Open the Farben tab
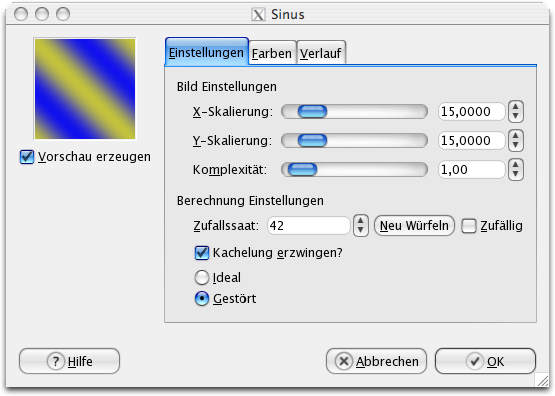Screen dimensions: 555x396 (272, 53)
